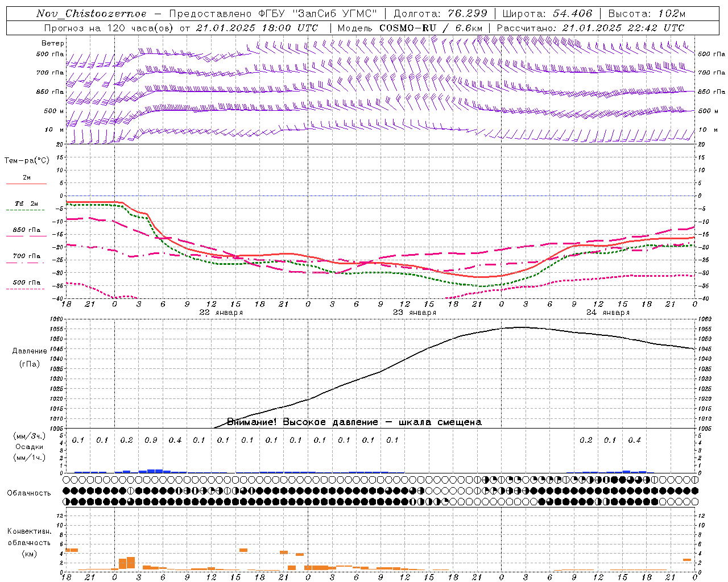Click the forecast start 21.01.2025 18:00 UTC
Image resolution: width=728 pixels, height=582 pixels.
(257, 28)
